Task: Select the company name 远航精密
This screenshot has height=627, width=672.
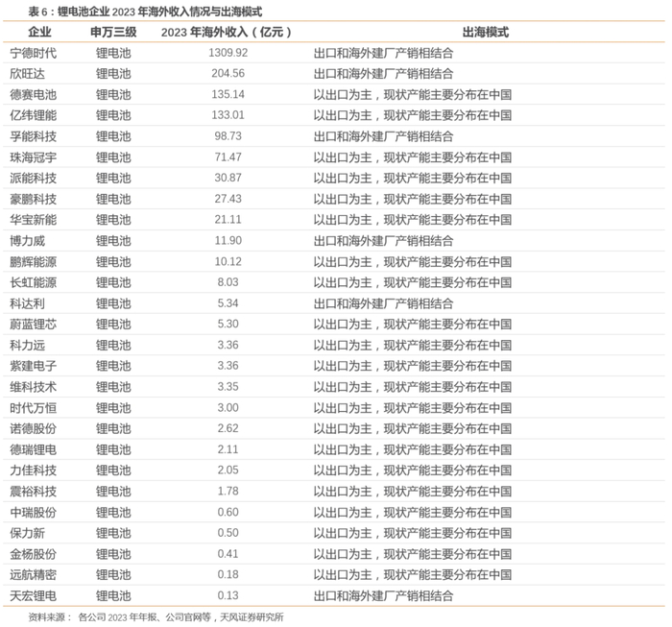Action: pyautogui.click(x=33, y=575)
